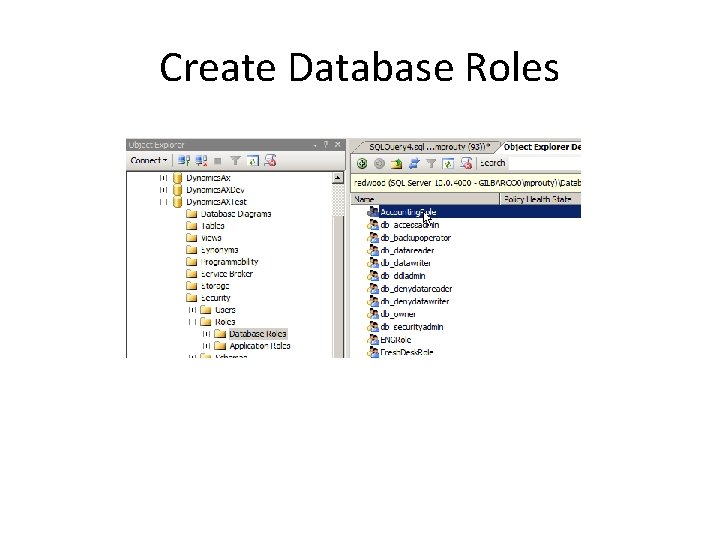The height and width of the screenshot is (540, 720).
Task: Click the Connect Object Explorer server icon
Action: (x=184, y=161)
